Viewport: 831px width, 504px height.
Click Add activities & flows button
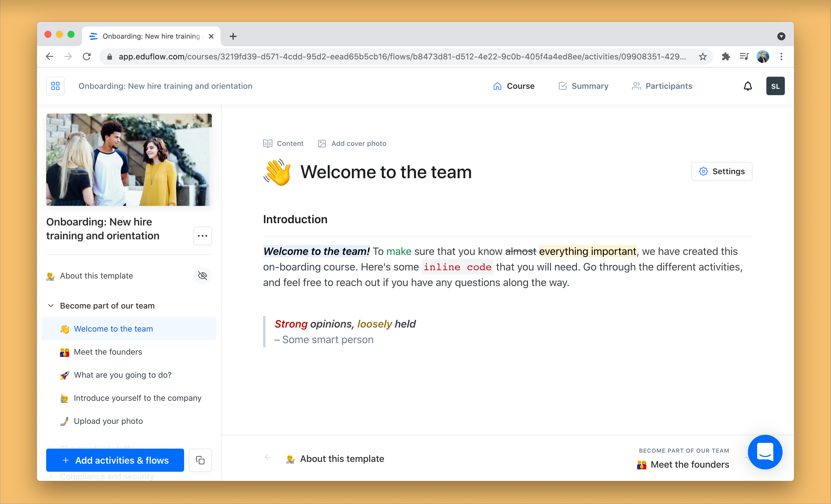[115, 460]
